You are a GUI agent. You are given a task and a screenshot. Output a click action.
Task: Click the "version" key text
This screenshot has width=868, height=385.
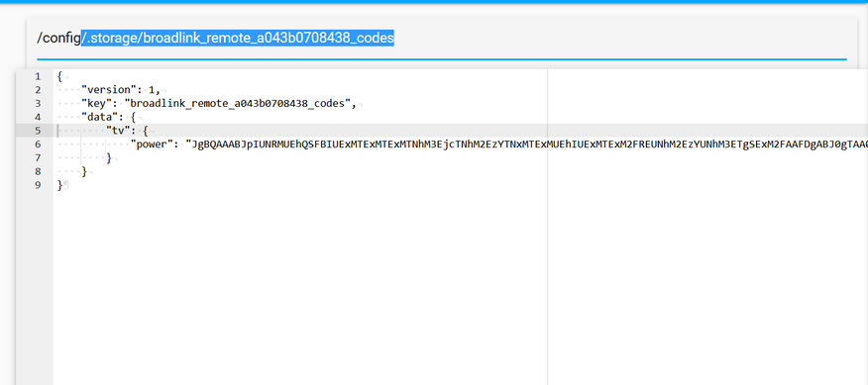coord(109,90)
